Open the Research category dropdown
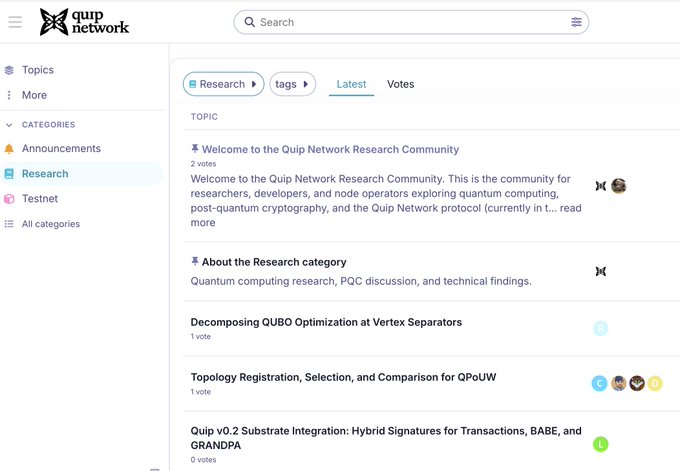 click(223, 84)
